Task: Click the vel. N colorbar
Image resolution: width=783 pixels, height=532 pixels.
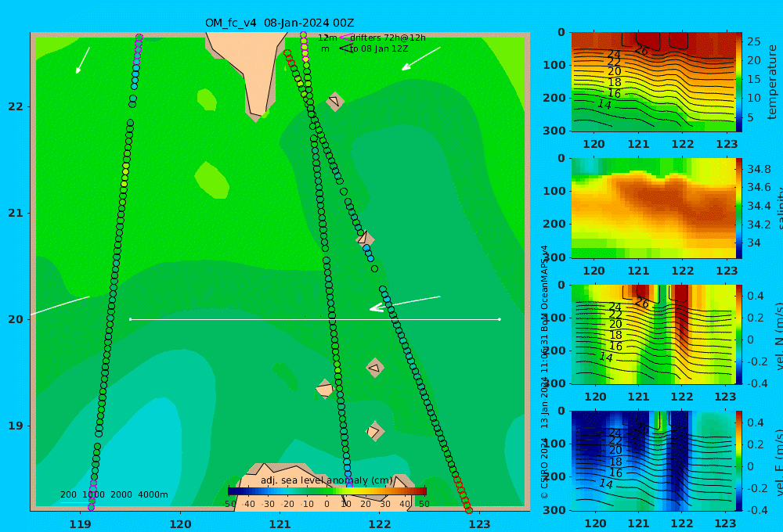Action: (738, 334)
